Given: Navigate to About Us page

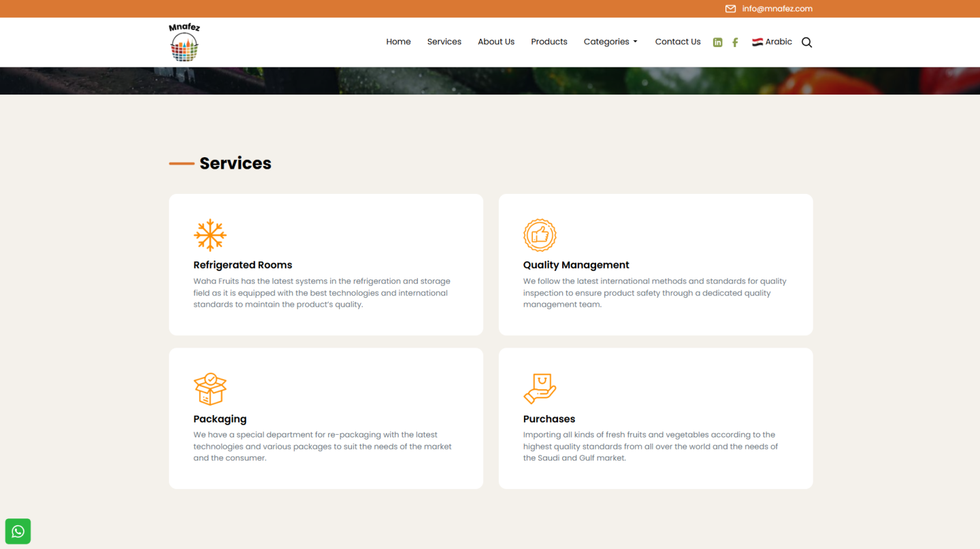Looking at the screenshot, I should 495,42.
